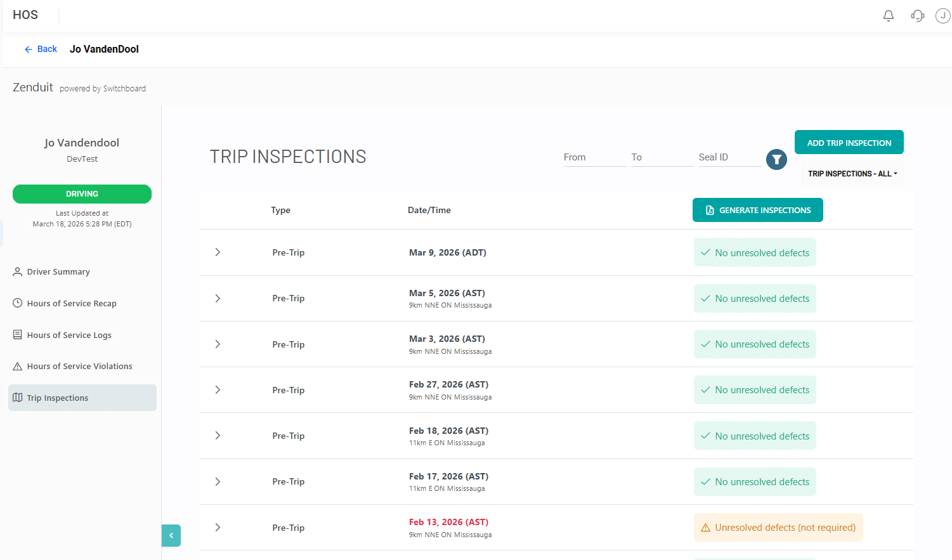Viewport: 952px width, 560px height.
Task: Go Back using the arrow link
Action: pyautogui.click(x=41, y=49)
